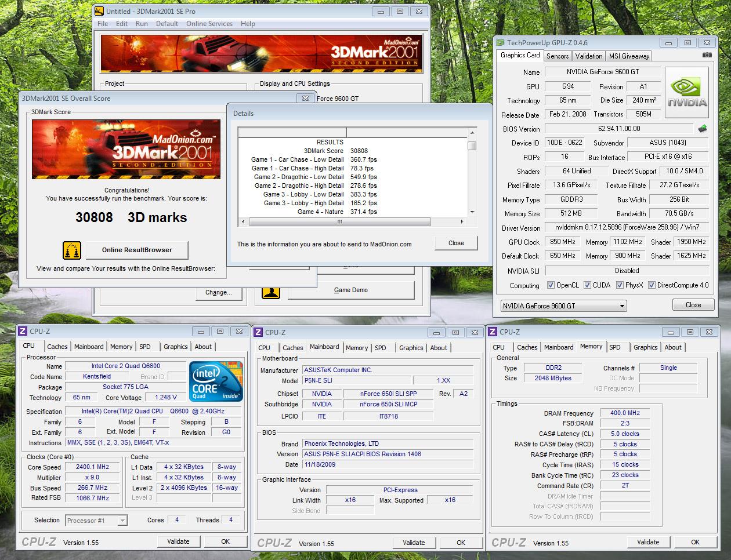Toggle the PhysX checkbox in GPU-Z
This screenshot has height=560, width=731.
pos(620,285)
